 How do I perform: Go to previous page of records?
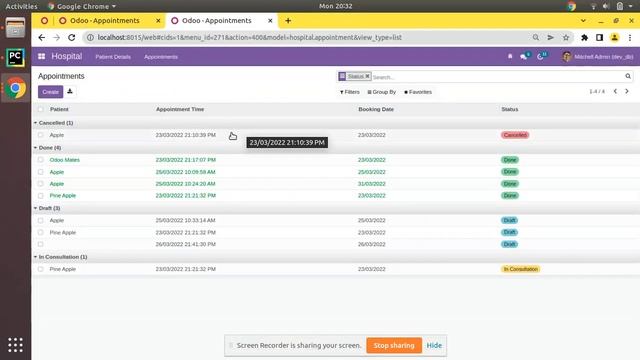615,91
